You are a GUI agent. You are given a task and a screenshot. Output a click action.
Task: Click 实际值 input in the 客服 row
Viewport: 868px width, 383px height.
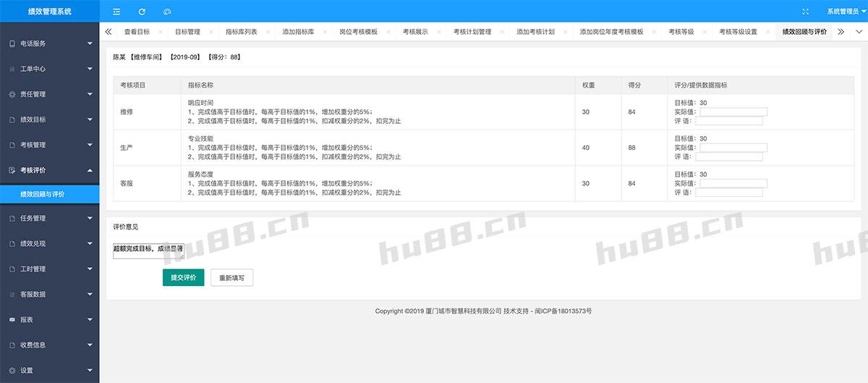point(733,183)
